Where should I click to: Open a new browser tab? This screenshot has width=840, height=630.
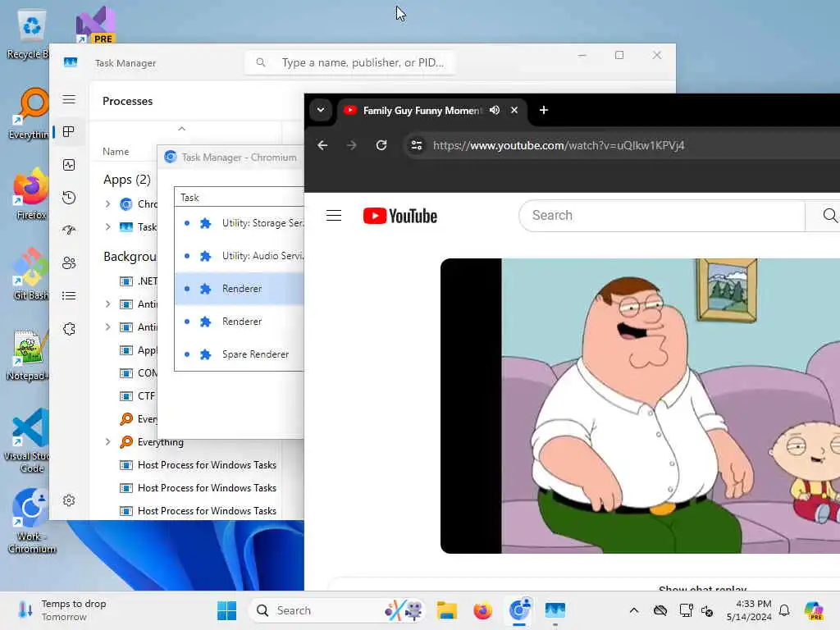[544, 110]
